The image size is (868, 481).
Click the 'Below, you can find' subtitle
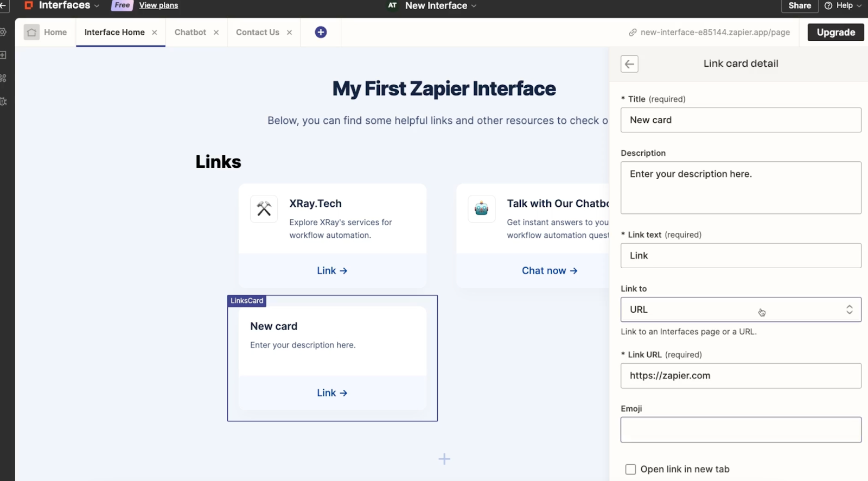[437, 121]
